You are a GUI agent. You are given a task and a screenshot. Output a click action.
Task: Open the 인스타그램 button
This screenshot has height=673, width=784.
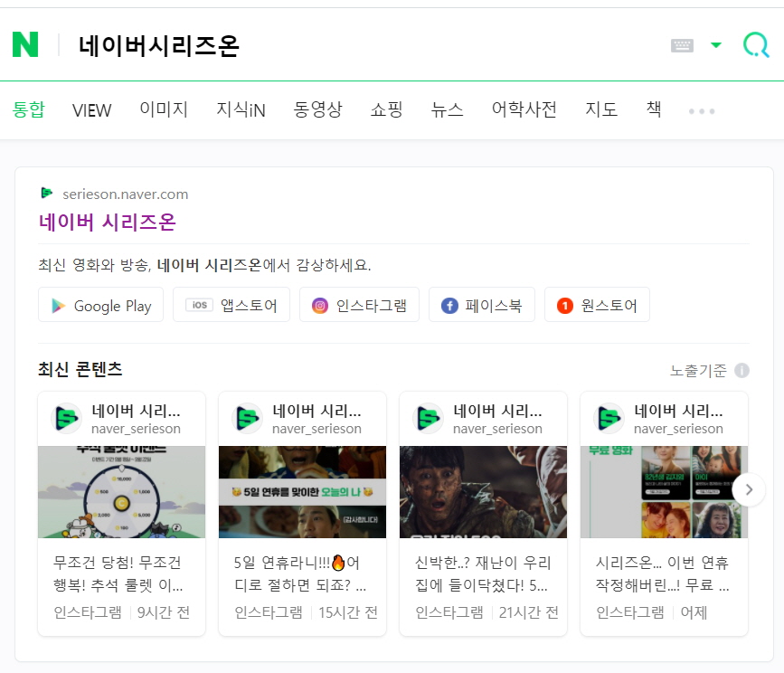pyautogui.click(x=360, y=305)
